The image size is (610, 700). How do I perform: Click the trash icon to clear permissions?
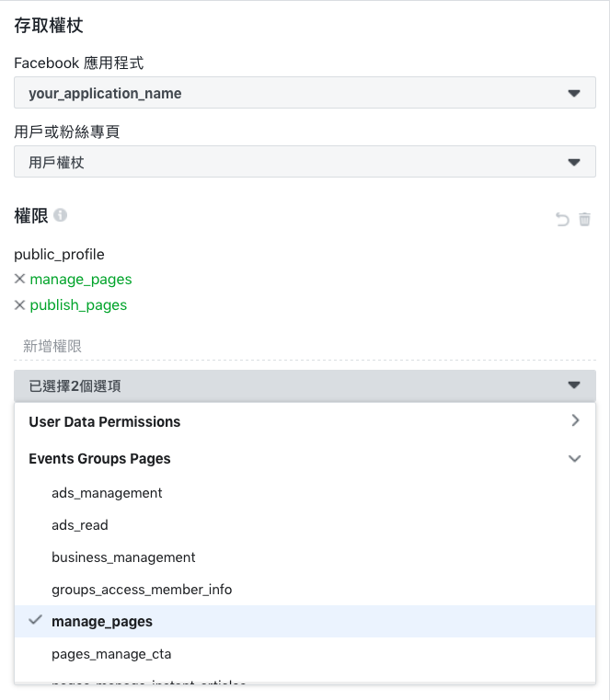coord(584,219)
